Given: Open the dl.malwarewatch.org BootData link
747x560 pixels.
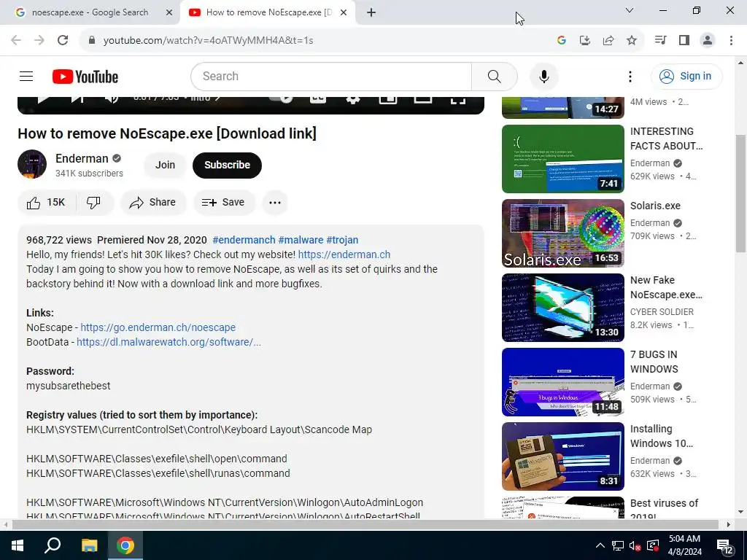Looking at the screenshot, I should [169, 343].
